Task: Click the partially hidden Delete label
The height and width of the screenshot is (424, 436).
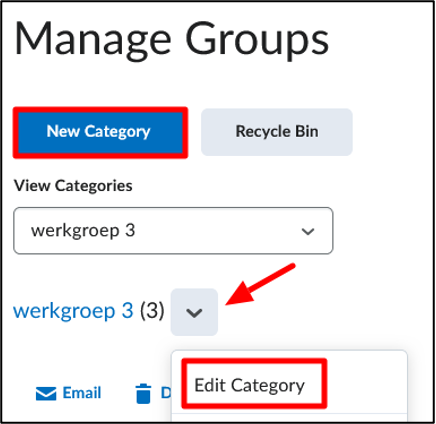Action: tap(166, 393)
